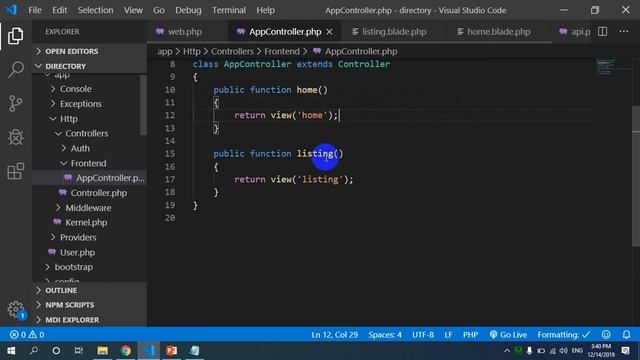Open the Search view in activity bar

16,69
